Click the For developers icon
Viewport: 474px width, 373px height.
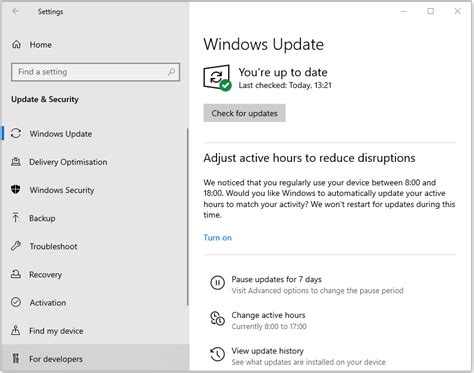tap(16, 359)
